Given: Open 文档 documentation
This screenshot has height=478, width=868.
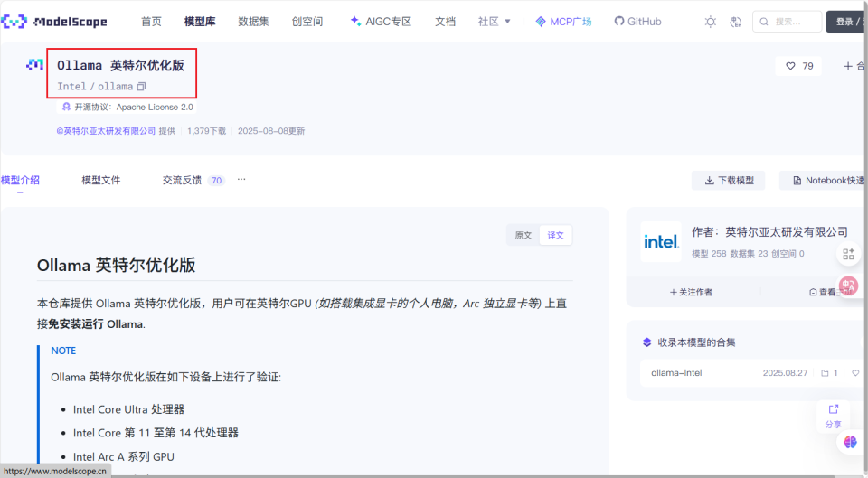Looking at the screenshot, I should (445, 22).
